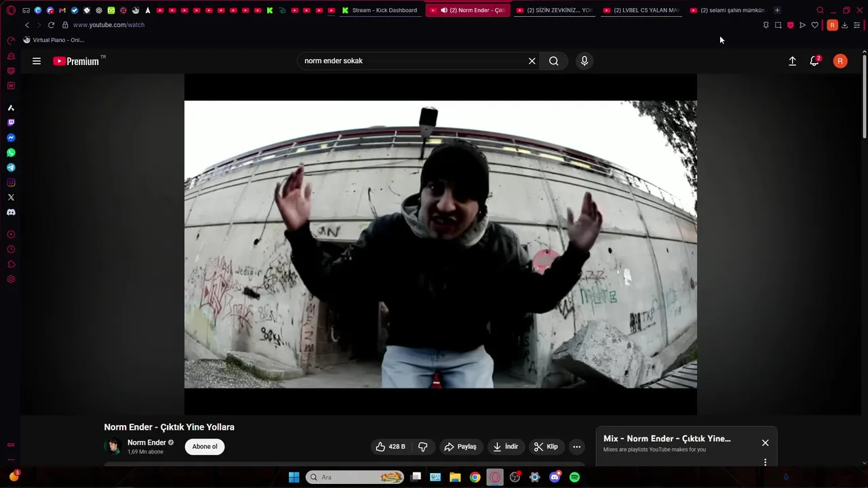The image size is (868, 488).
Task: Open the YouTube guide hamburger menu
Action: pyautogui.click(x=37, y=61)
